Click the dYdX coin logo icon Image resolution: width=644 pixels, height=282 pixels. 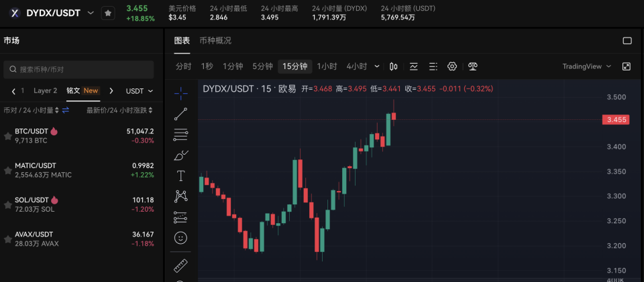pyautogui.click(x=15, y=13)
